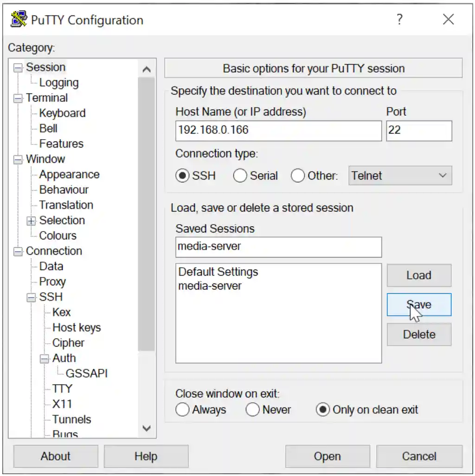475x476 pixels.
Task: Click inside the Host Name field
Action: 277,130
